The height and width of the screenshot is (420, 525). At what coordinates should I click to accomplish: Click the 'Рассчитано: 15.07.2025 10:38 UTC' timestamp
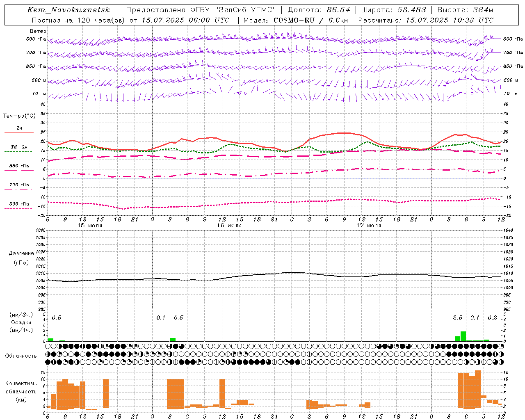point(426,20)
